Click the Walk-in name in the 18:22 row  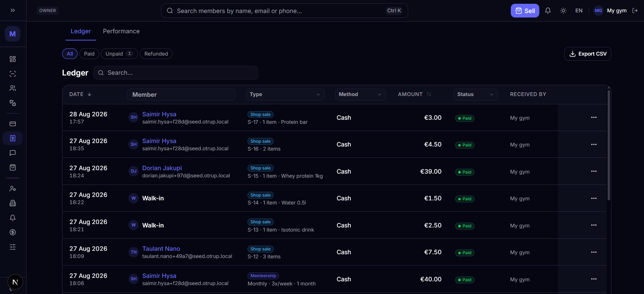point(153,198)
